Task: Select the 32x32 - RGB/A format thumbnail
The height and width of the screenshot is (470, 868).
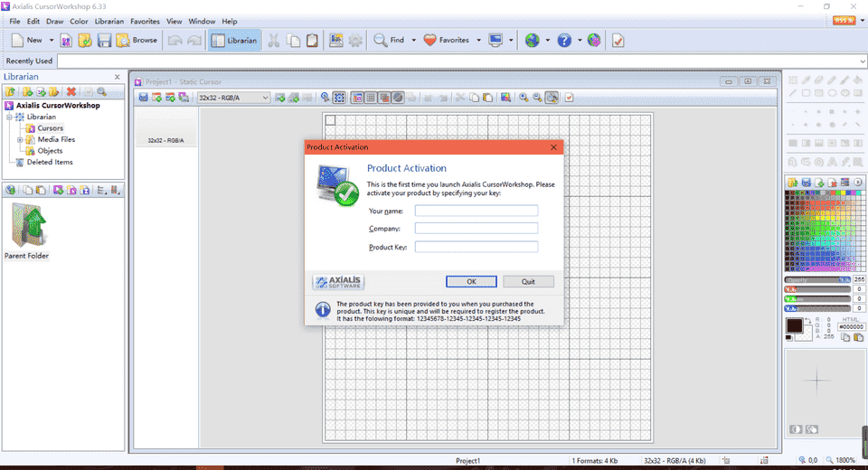Action: tap(166, 127)
